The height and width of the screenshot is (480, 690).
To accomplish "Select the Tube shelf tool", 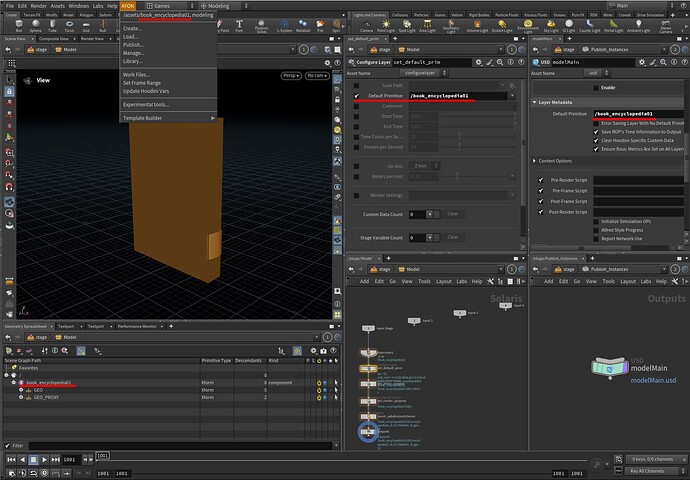I will (52, 26).
